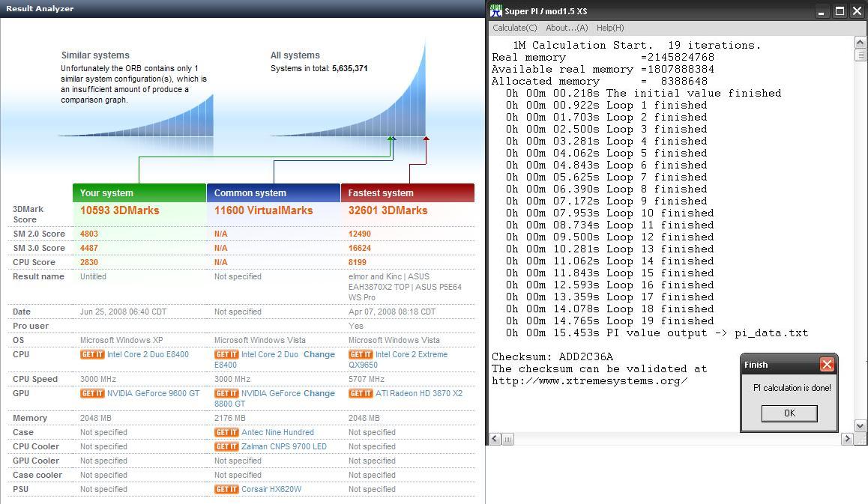Click Change link next to Common system GPU
Viewport: 868px width, 504px height.
pos(319,393)
